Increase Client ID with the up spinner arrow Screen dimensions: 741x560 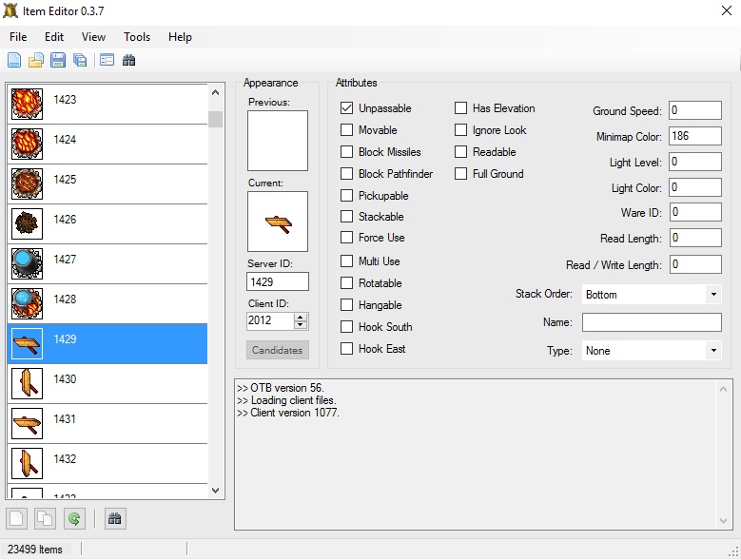pyautogui.click(x=300, y=317)
